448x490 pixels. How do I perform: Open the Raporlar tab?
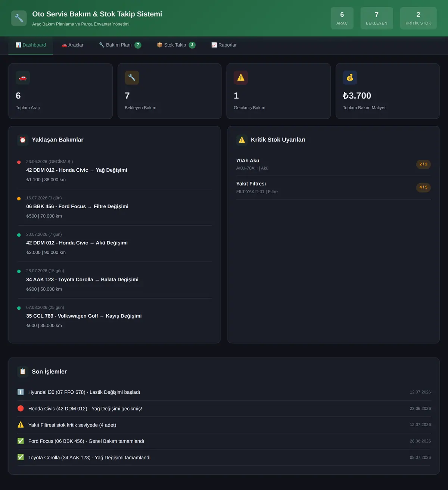point(224,45)
